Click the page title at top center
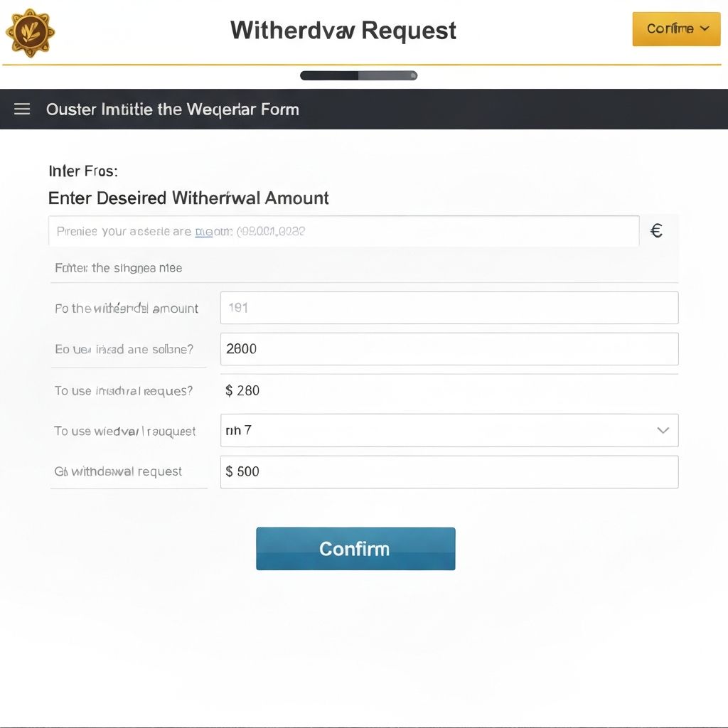 tap(343, 31)
